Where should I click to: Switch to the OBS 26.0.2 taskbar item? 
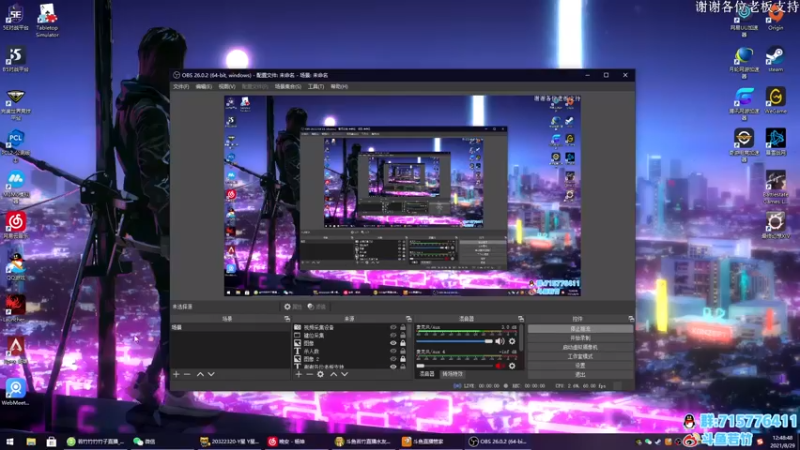498,441
